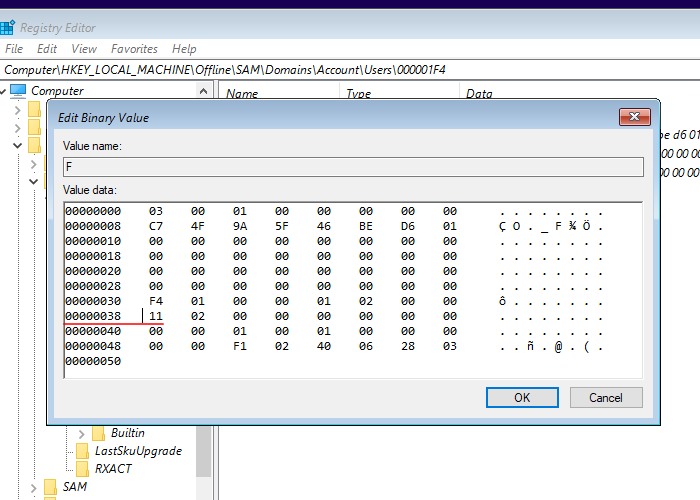Expand the Builtin key
This screenshot has width=700, height=500.
[x=82, y=433]
